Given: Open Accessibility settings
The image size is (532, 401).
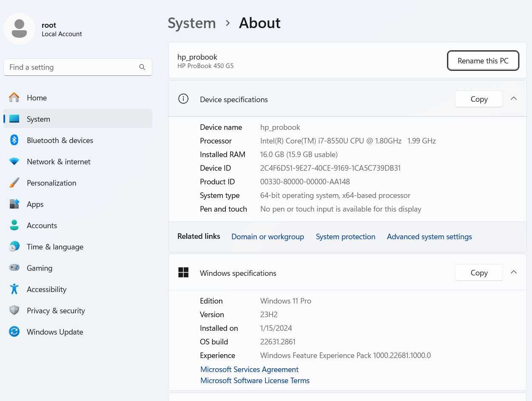Looking at the screenshot, I should (x=78, y=289).
